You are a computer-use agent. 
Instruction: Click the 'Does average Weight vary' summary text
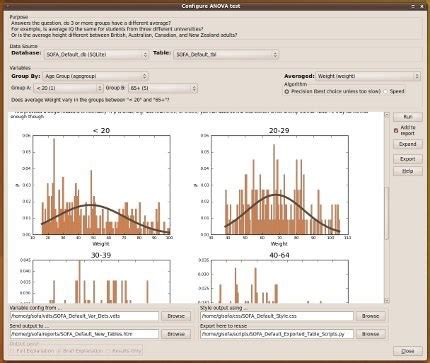coord(90,100)
